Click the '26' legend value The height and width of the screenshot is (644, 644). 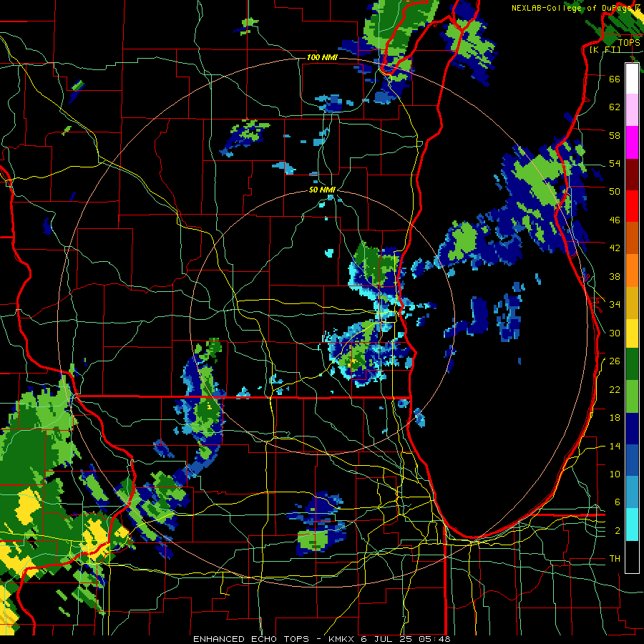tap(615, 361)
